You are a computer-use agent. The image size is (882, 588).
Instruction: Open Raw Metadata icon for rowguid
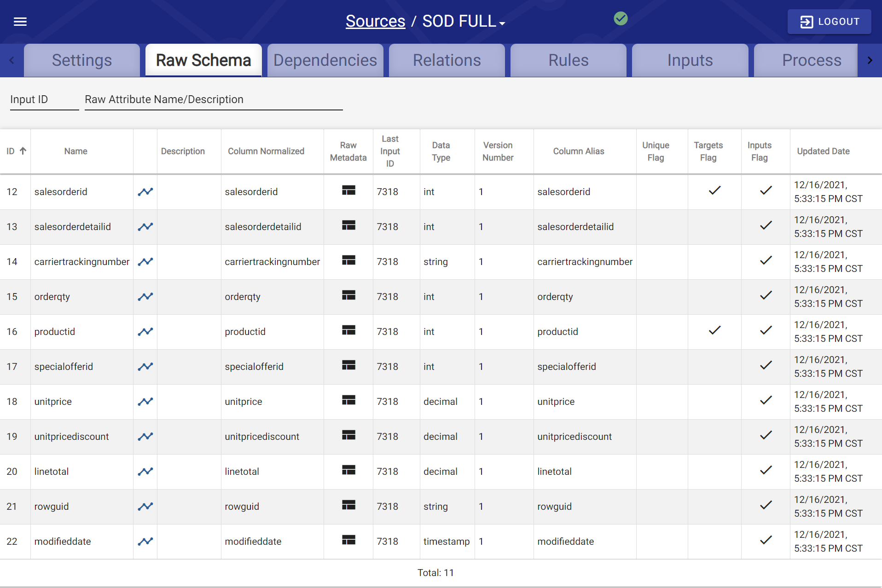coord(348,505)
